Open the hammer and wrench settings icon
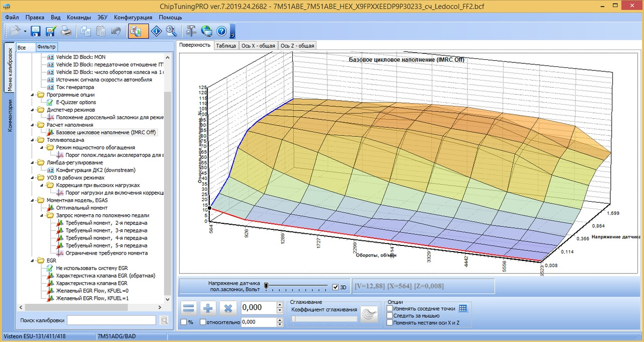This screenshot has height=342, width=644. click(x=191, y=31)
